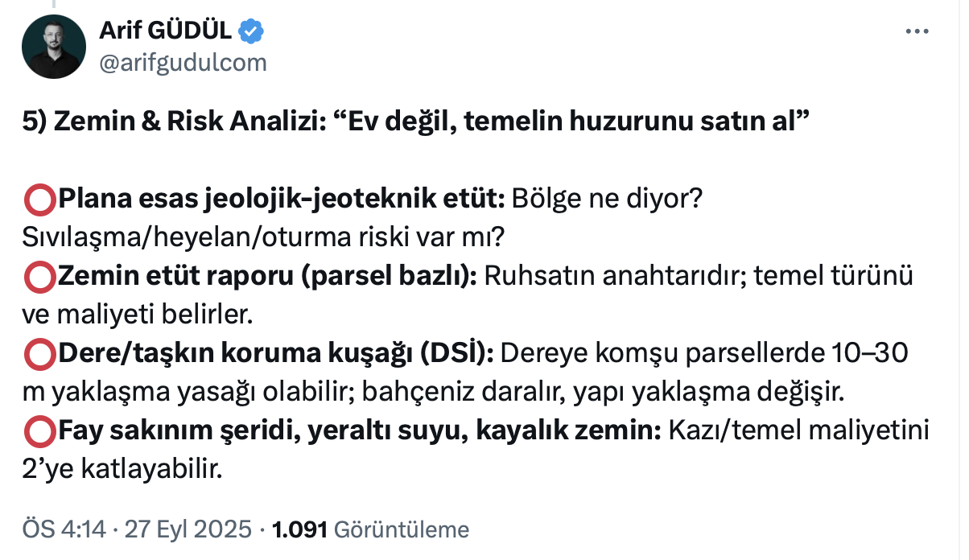Click the "2'ye katlayabilir." closing line

(121, 471)
